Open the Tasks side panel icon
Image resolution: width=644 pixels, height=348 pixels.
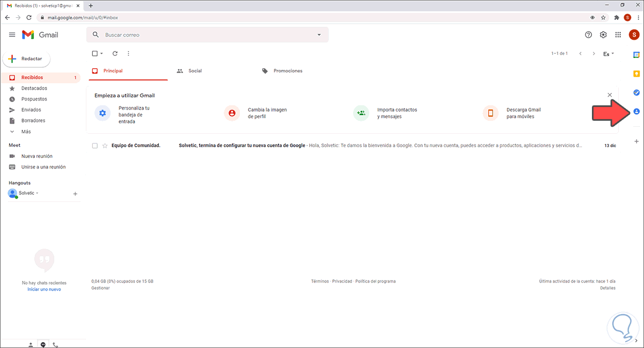point(636,92)
